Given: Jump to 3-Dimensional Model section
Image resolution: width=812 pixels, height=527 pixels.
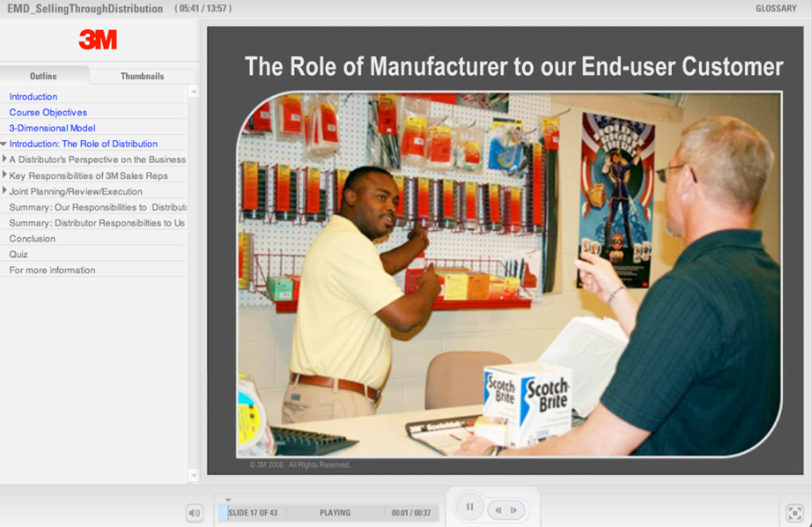Looking at the screenshot, I should (52, 128).
